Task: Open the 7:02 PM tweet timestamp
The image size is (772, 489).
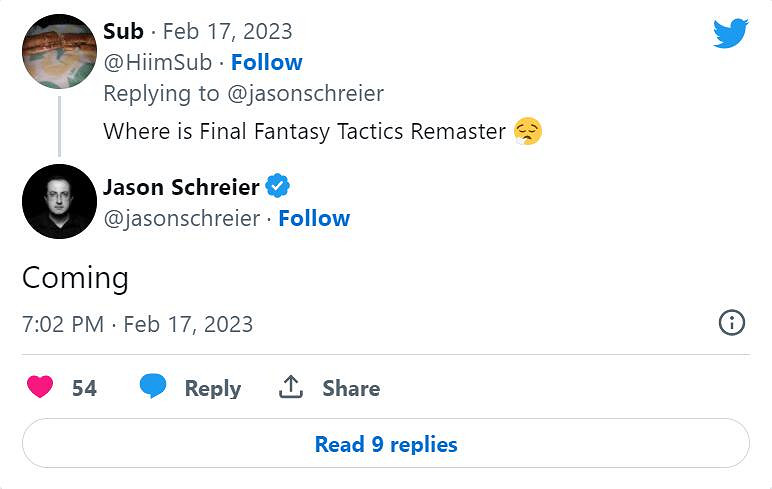Action: point(137,324)
